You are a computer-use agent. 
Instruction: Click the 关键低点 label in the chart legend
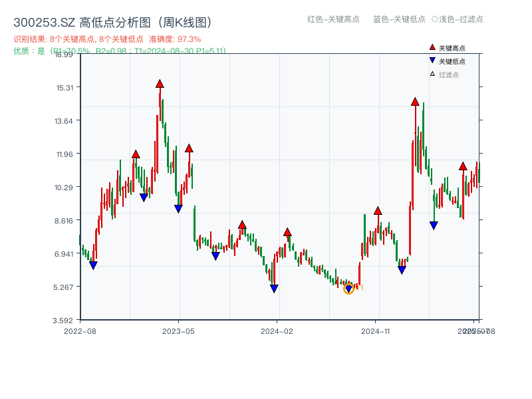pyautogui.click(x=452, y=61)
